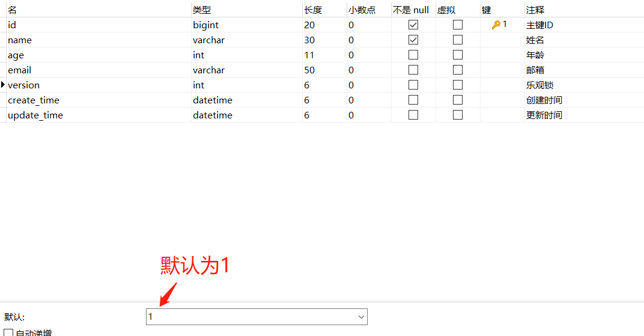Image resolution: width=644 pixels, height=336 pixels.
Task: Select the 'age' field name cell
Action: 99,55
